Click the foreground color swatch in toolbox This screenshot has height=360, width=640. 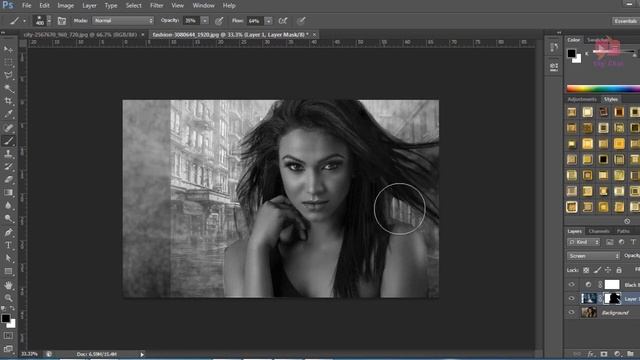6,318
